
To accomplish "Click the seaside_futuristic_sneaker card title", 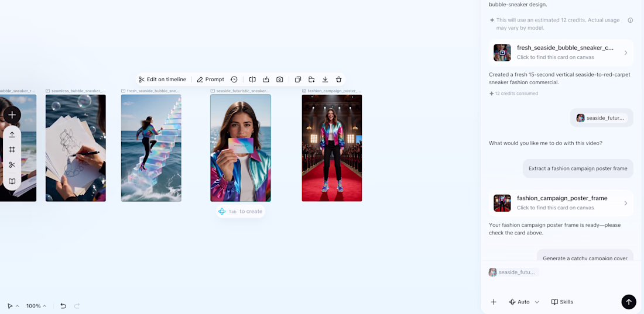I will [x=243, y=91].
